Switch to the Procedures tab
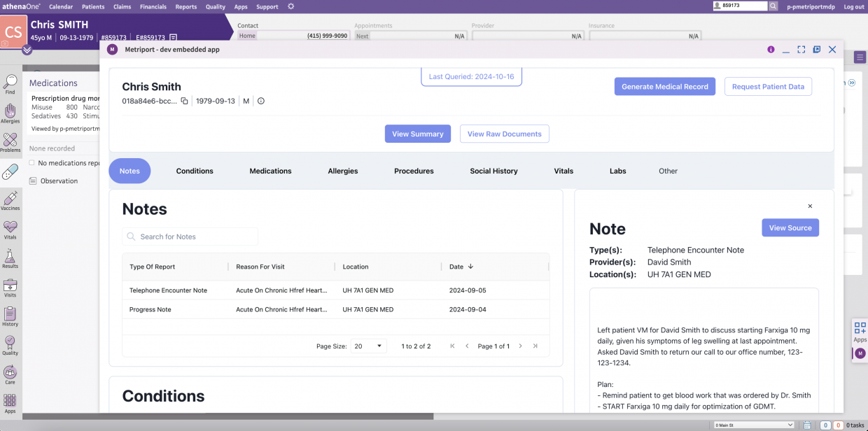The height and width of the screenshot is (431, 868). (414, 171)
